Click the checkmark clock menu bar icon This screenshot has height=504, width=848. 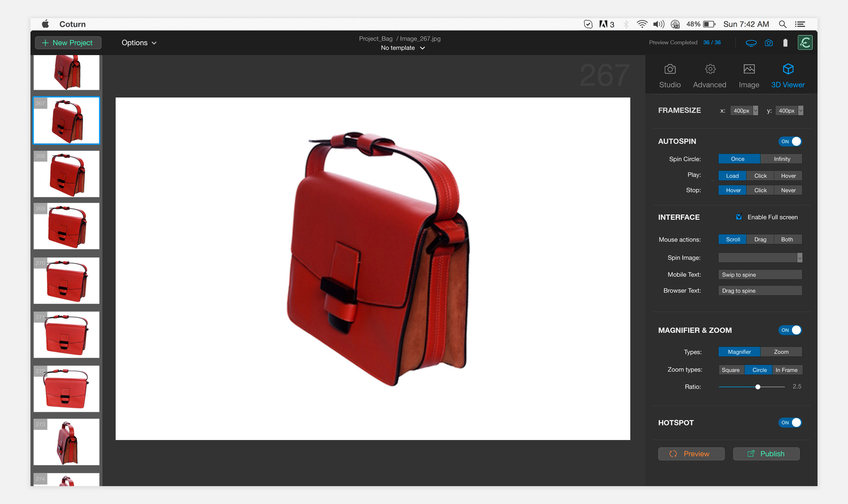(x=588, y=24)
